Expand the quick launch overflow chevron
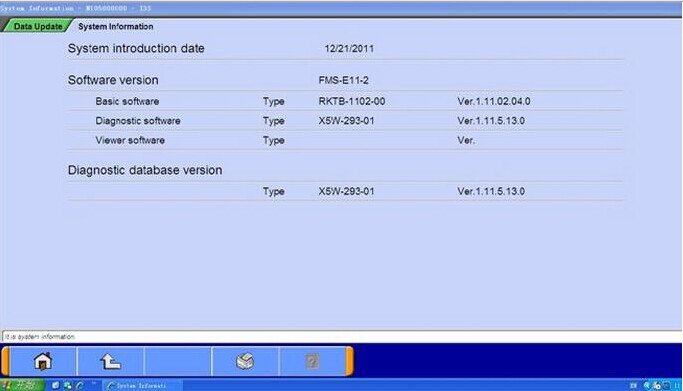This screenshot has width=683, height=391. point(94,384)
